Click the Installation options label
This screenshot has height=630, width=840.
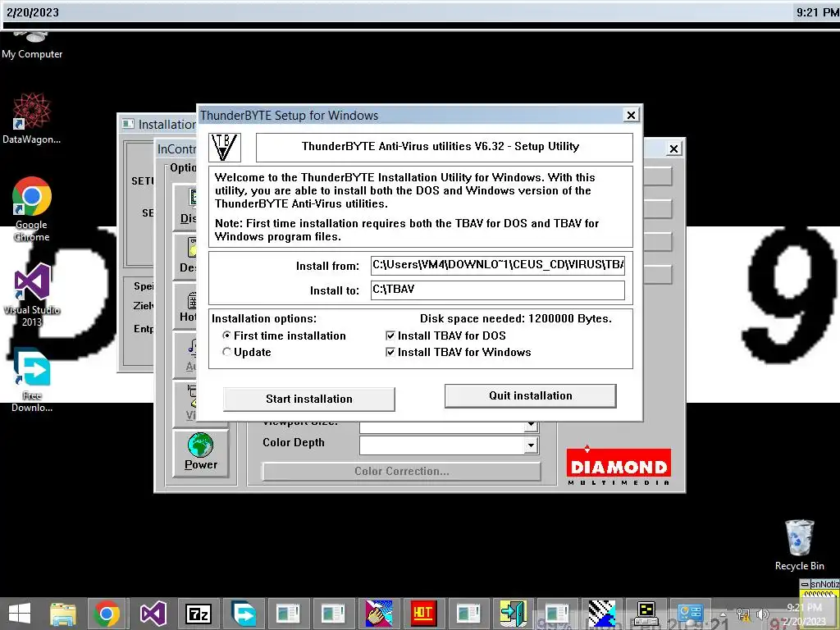click(x=263, y=319)
